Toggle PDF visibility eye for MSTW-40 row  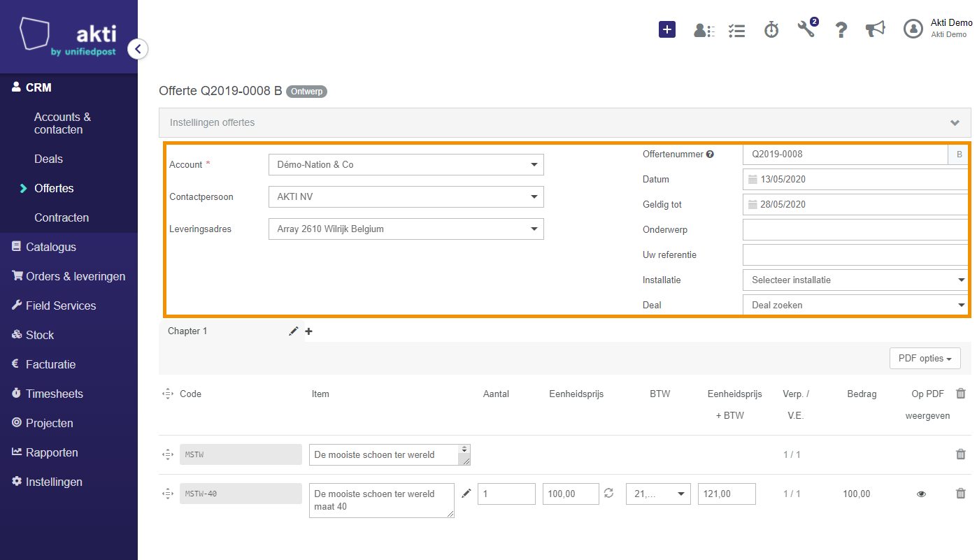click(x=921, y=494)
